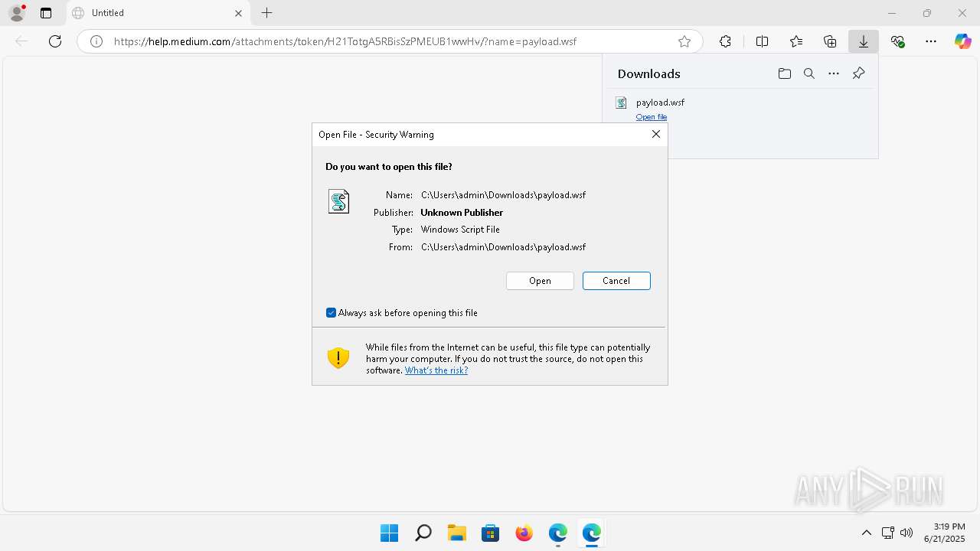980x551 pixels.
Task: Cancel opening the file
Action: [x=616, y=281]
